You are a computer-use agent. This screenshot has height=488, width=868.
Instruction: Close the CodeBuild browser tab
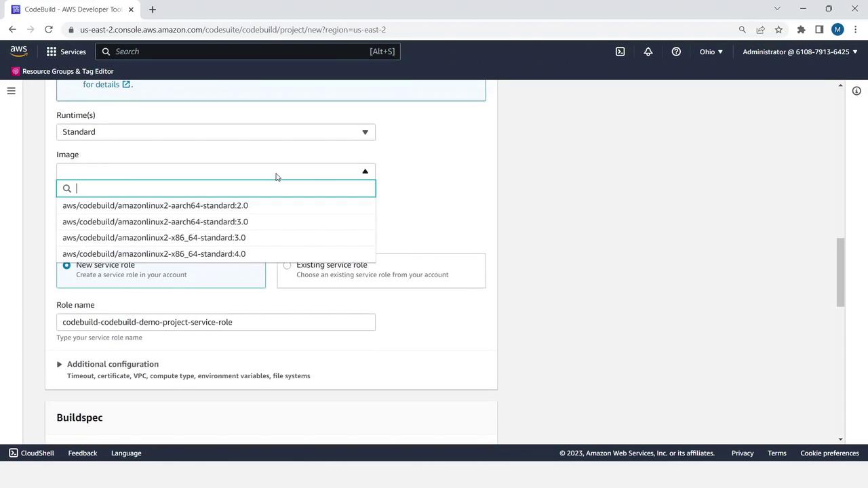(131, 9)
